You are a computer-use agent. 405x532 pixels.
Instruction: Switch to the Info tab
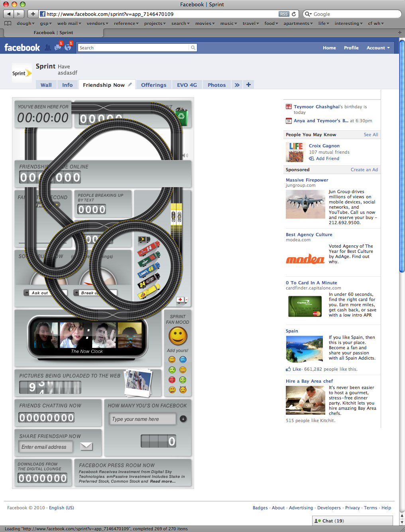click(67, 85)
